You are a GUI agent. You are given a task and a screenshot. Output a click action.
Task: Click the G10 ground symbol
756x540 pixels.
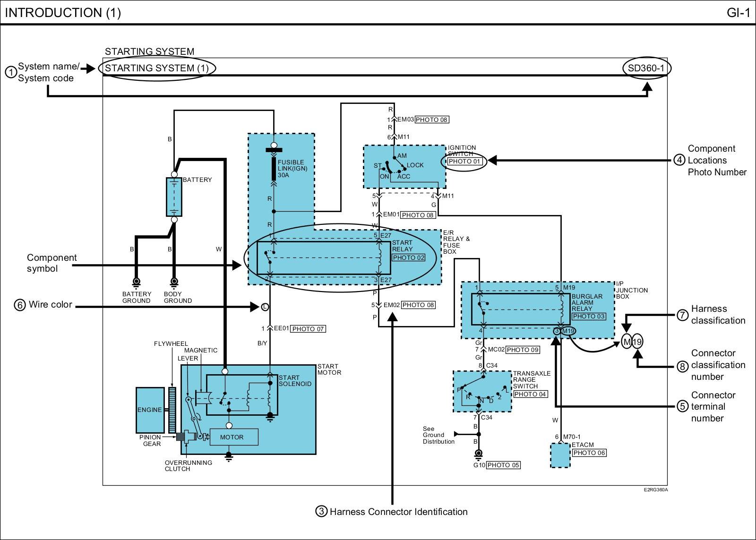pyautogui.click(x=478, y=454)
